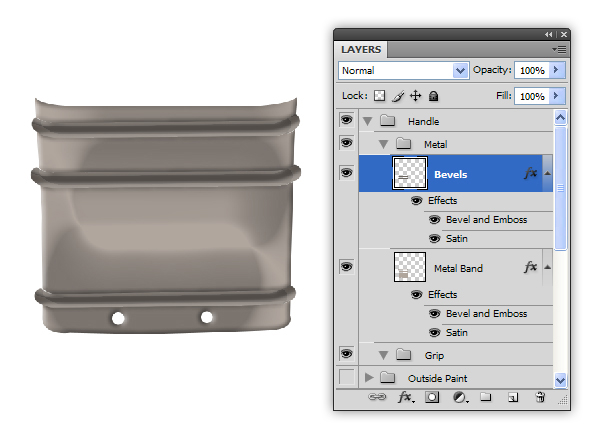Expand the Outside Paint group
The image size is (600, 430).
(368, 378)
